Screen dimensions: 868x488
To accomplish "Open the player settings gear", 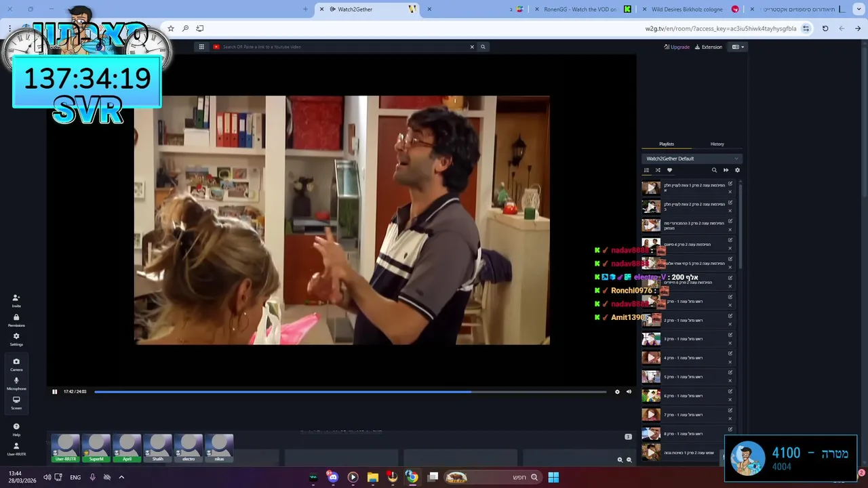I will 617,392.
